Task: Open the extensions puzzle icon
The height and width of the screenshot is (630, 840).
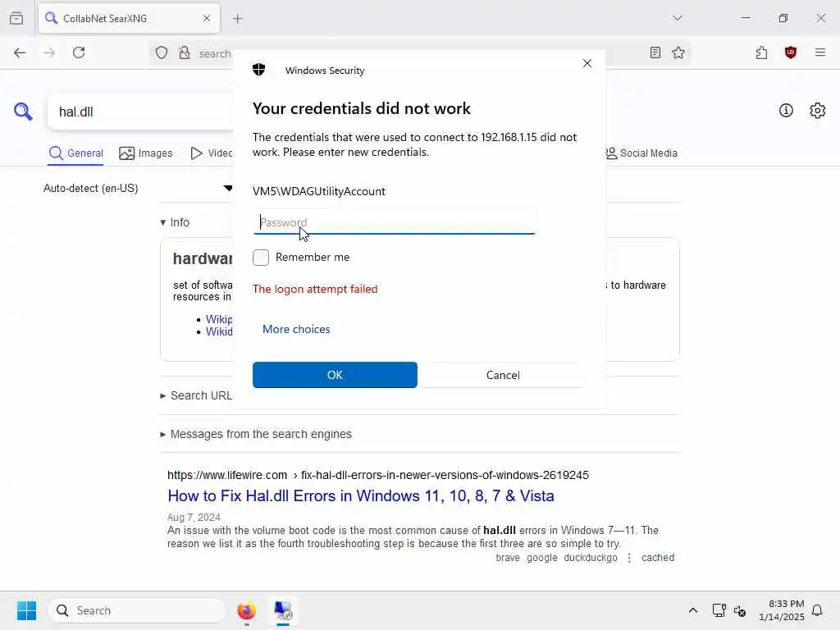Action: click(x=761, y=52)
